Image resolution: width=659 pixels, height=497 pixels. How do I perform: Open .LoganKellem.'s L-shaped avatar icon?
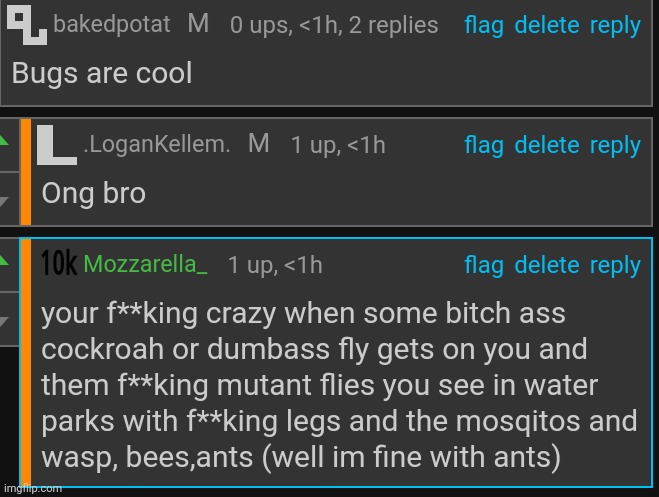(57, 145)
